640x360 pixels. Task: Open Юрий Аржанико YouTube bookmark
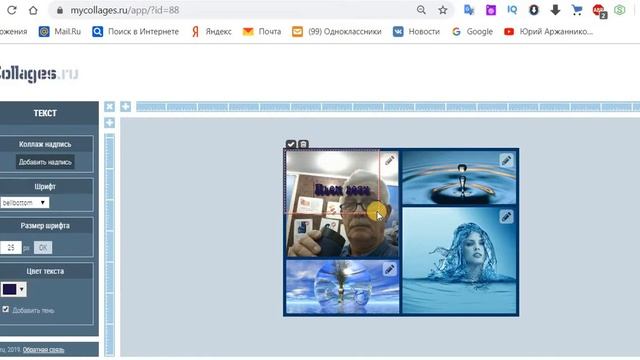tap(548, 31)
